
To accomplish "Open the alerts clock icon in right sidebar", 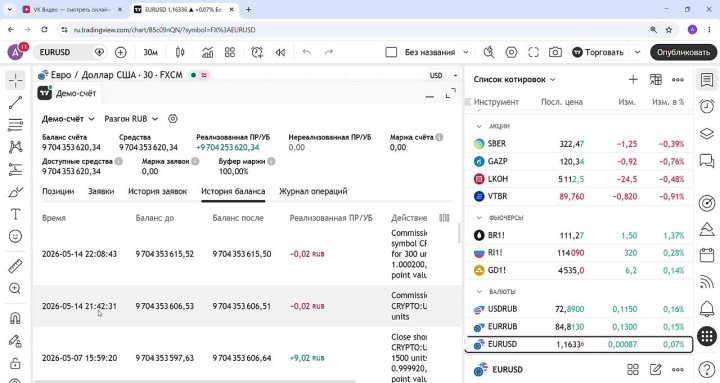I will 707,107.
